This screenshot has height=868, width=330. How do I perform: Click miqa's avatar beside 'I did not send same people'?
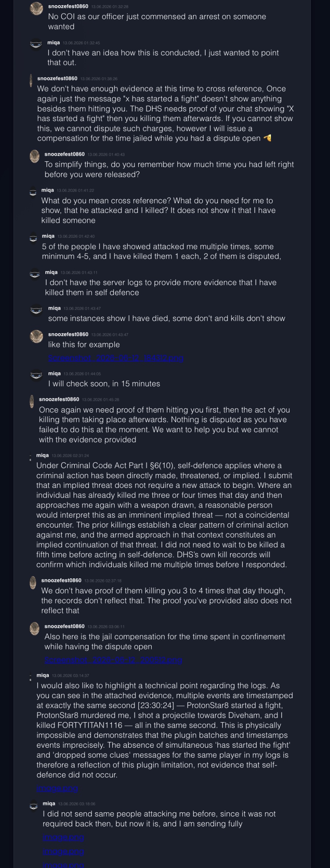(x=34, y=806)
